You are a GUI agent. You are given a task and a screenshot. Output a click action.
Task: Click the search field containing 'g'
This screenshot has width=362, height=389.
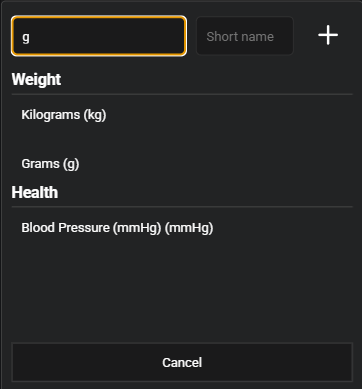click(x=99, y=36)
